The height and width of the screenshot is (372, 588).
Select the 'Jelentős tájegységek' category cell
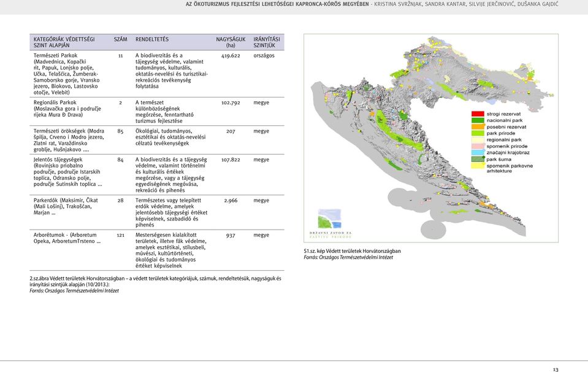[68, 172]
